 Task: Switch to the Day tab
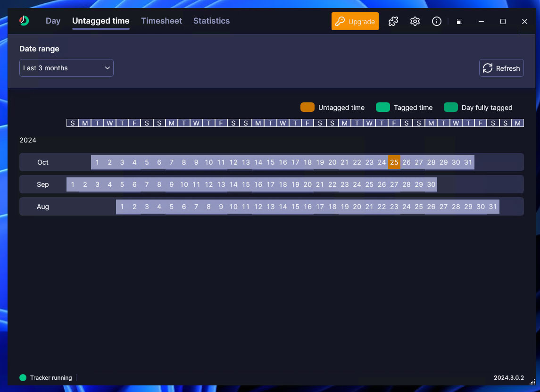[x=53, y=21]
